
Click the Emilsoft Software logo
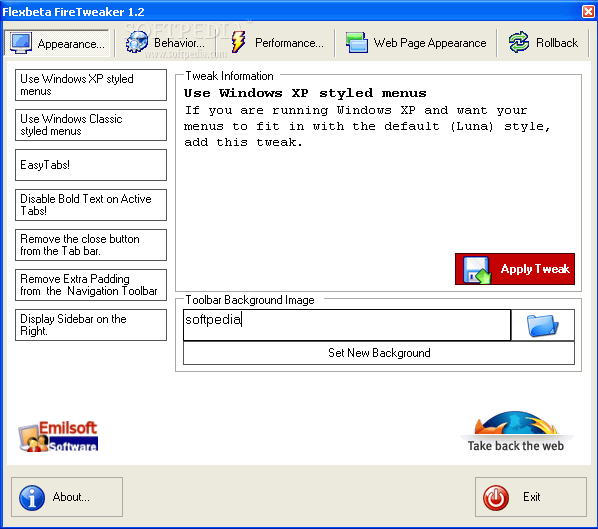coord(58,436)
